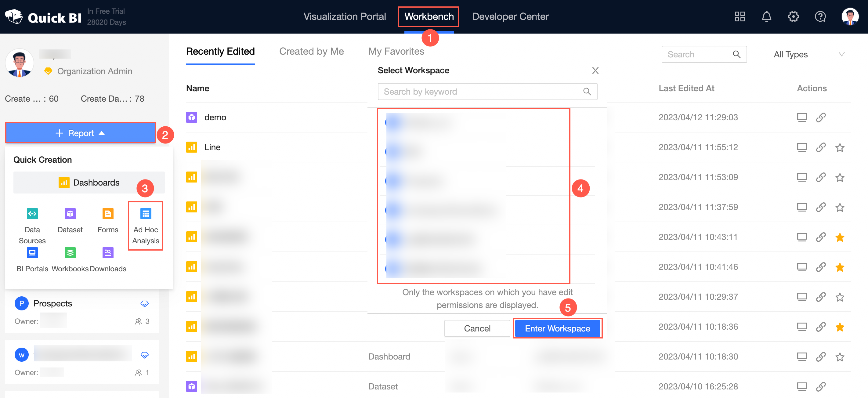Open the Ad Hoc Analysis quick creation icon
The width and height of the screenshot is (868, 398).
[x=146, y=214]
